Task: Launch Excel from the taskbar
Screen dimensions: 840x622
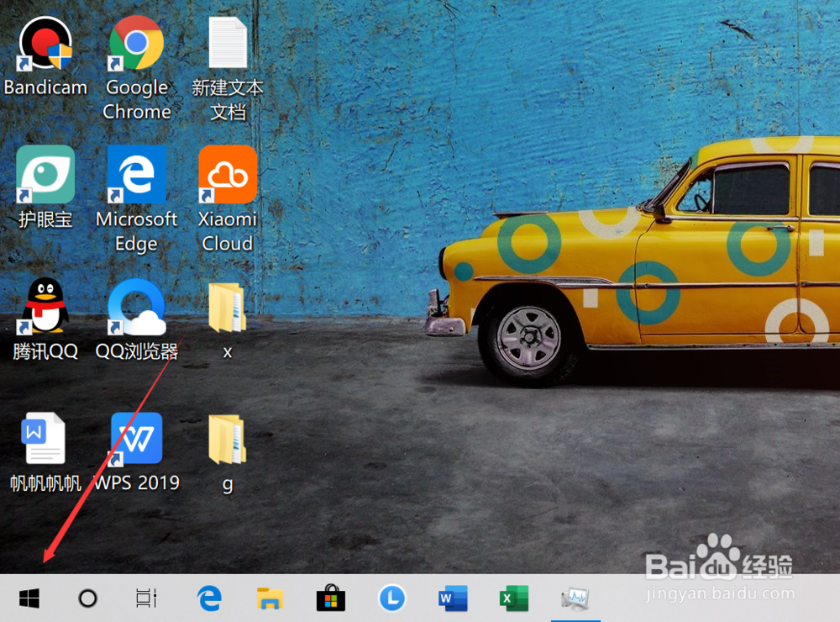Action: pyautogui.click(x=514, y=598)
